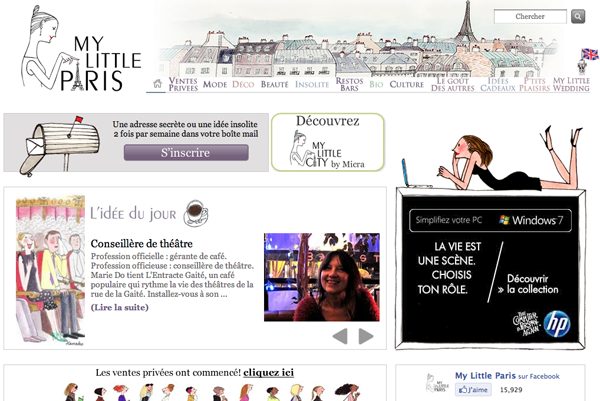The image size is (600, 401).
Task: Open the Découvrez My Little City banner
Action: (328, 142)
